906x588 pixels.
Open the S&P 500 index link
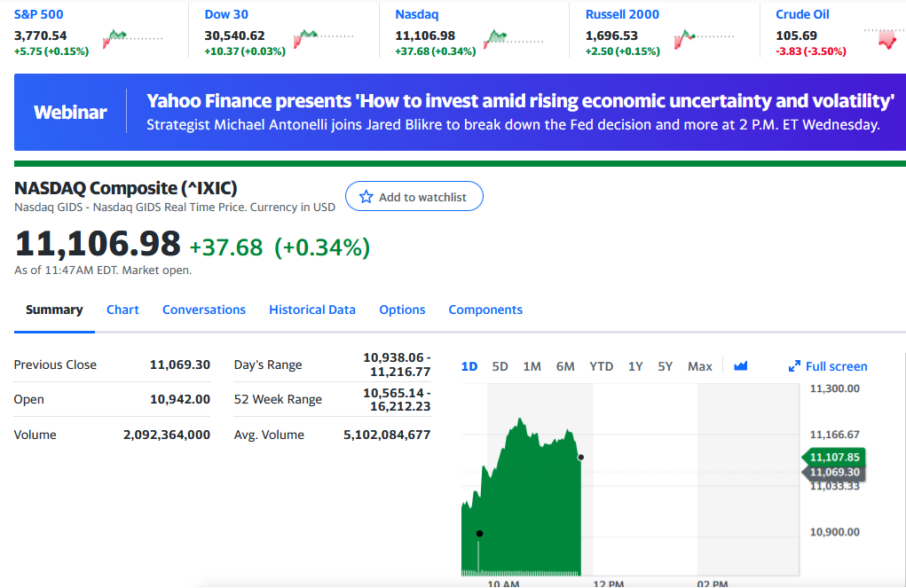point(39,14)
